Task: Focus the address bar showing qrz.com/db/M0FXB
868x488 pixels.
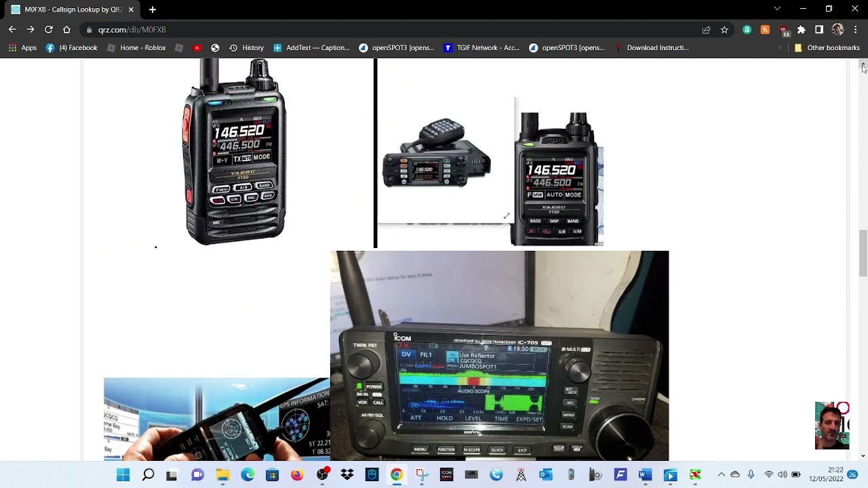Action: [x=393, y=30]
